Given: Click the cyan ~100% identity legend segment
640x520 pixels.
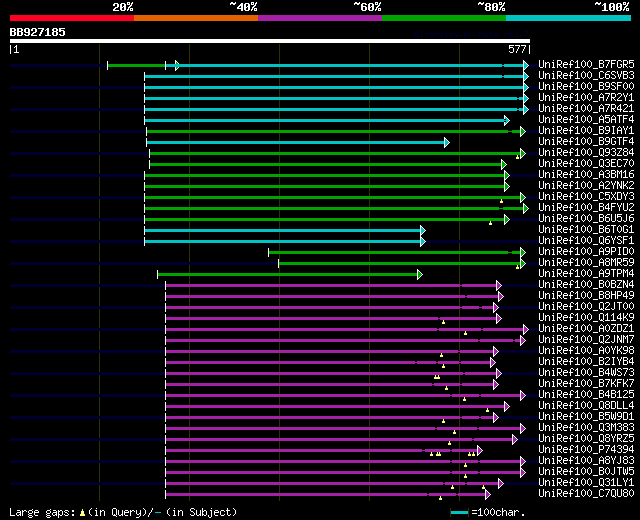Looking at the screenshot, I should 569,18.
